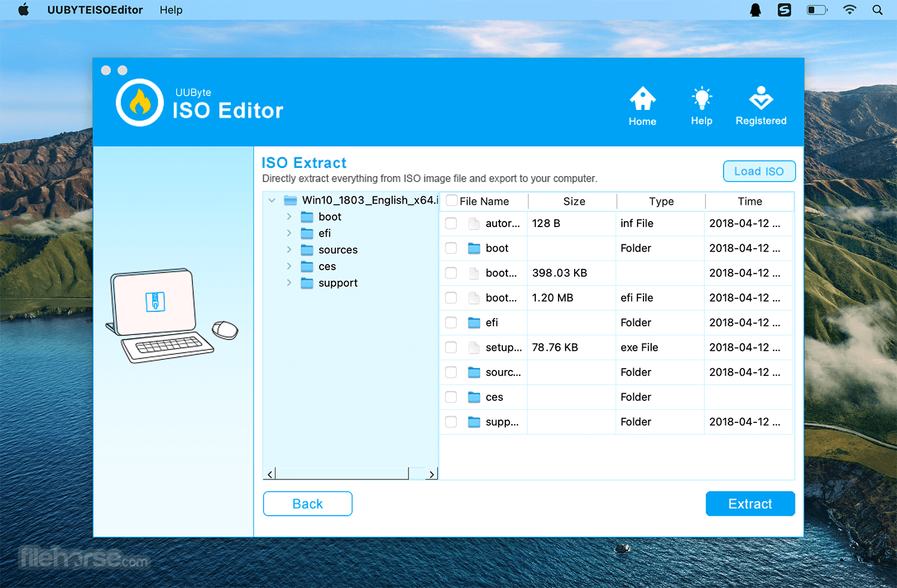This screenshot has width=897, height=588.
Task: Open Spotlight search icon
Action: 877,10
